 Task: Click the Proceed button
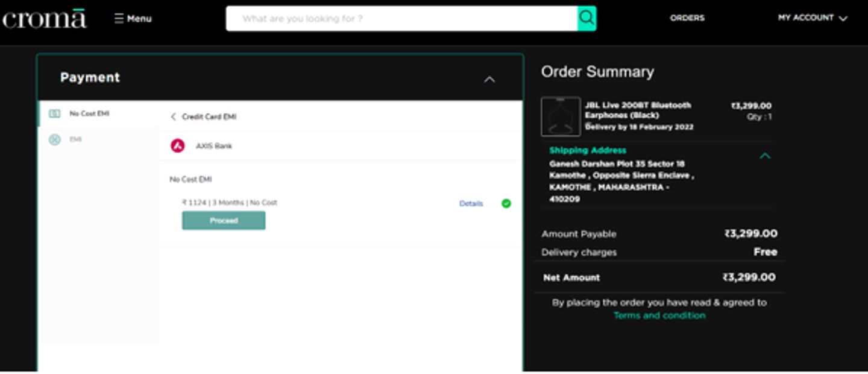pos(224,221)
